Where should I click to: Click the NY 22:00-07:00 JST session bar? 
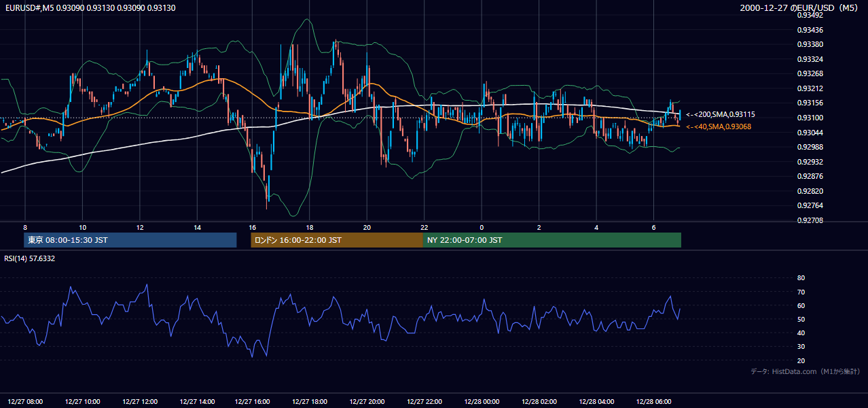pos(552,240)
